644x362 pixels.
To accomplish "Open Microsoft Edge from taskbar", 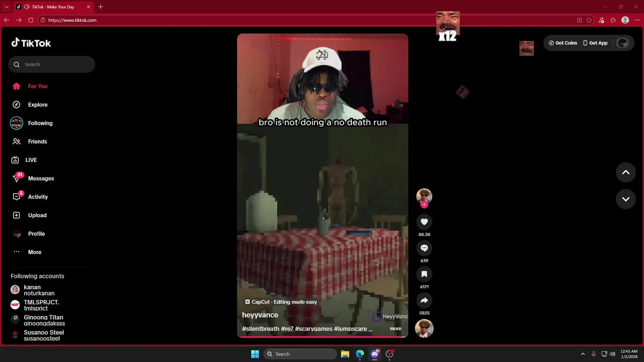I will coord(360,354).
